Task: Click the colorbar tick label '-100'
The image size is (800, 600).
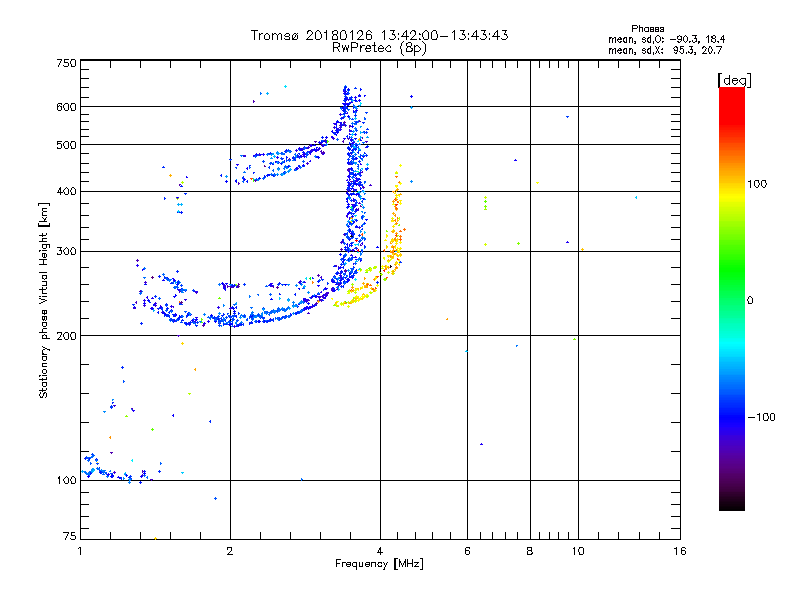Action: (762, 417)
